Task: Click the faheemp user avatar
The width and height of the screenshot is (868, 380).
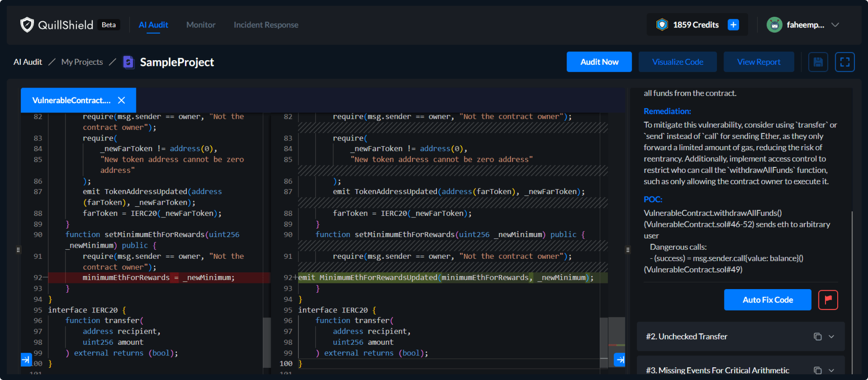Action: [x=774, y=25]
